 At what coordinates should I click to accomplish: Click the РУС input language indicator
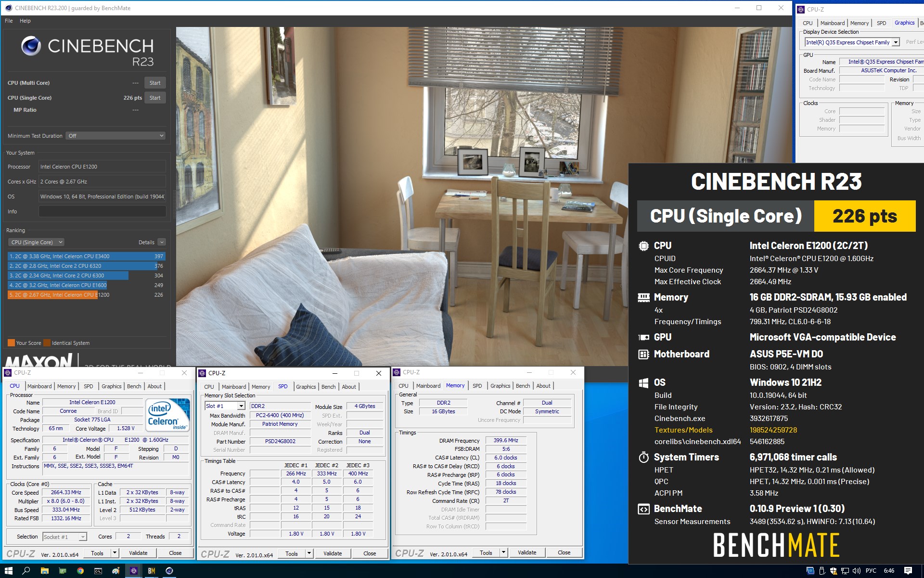tap(871, 571)
